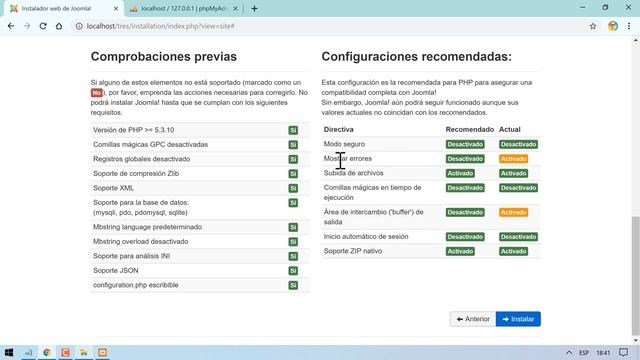The height and width of the screenshot is (360, 640).
Task: Click the Comprobaciones previas heading
Action: (x=164, y=57)
